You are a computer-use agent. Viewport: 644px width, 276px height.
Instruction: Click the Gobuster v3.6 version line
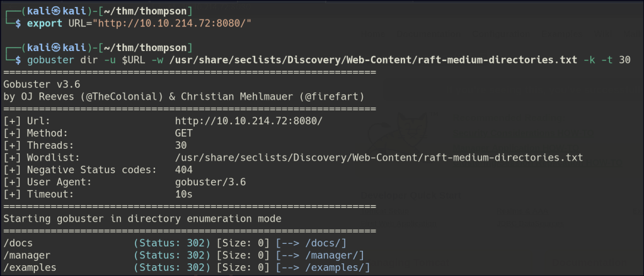[41, 84]
